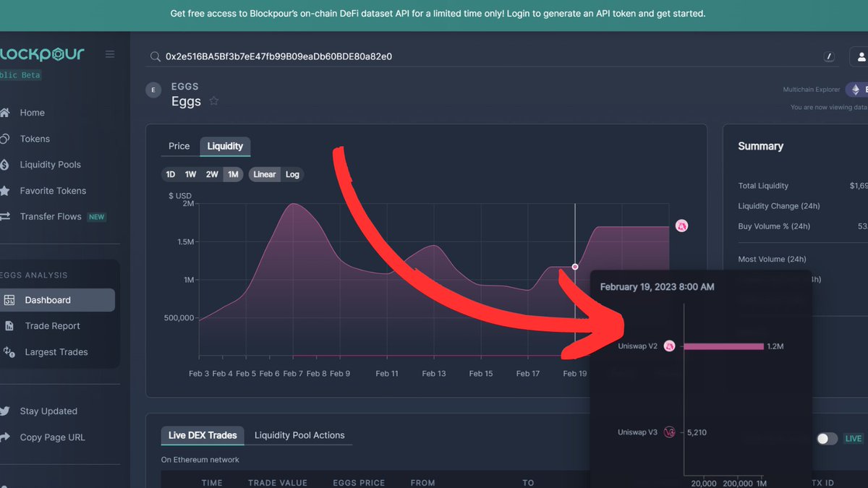Open the Largest Trades section
The image size is (868, 488).
click(x=56, y=352)
